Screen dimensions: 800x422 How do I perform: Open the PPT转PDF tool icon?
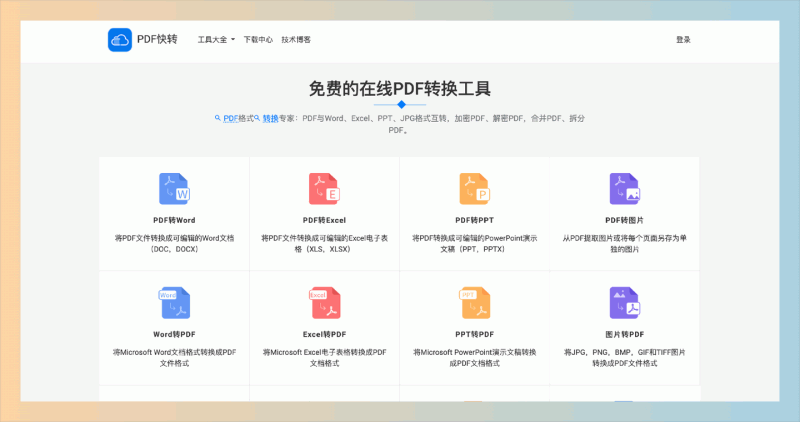coord(474,303)
